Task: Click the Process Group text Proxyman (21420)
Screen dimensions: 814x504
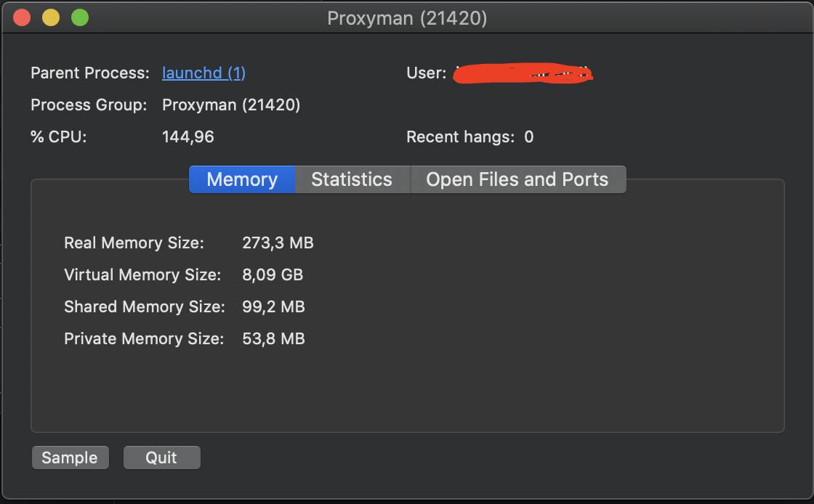Action: 230,105
